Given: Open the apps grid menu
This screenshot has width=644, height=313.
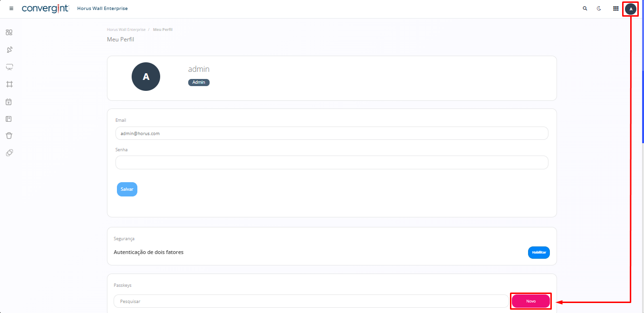Looking at the screenshot, I should (616, 9).
